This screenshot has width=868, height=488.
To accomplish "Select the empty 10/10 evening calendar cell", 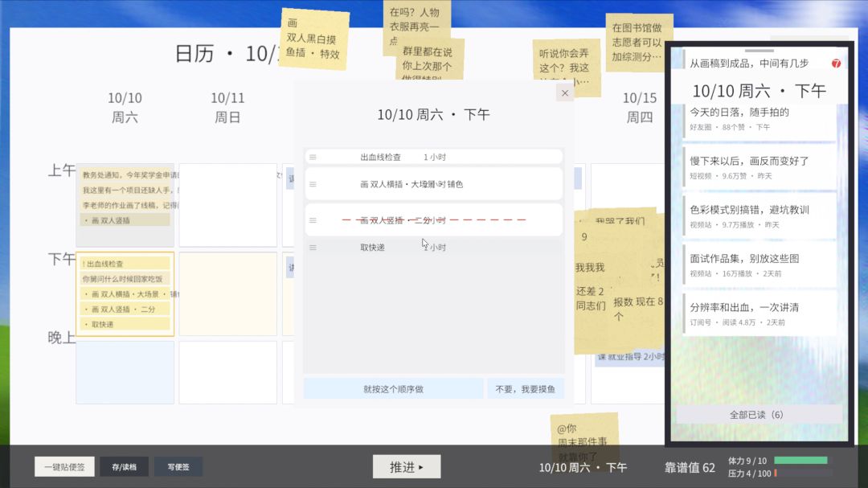I will 125,372.
